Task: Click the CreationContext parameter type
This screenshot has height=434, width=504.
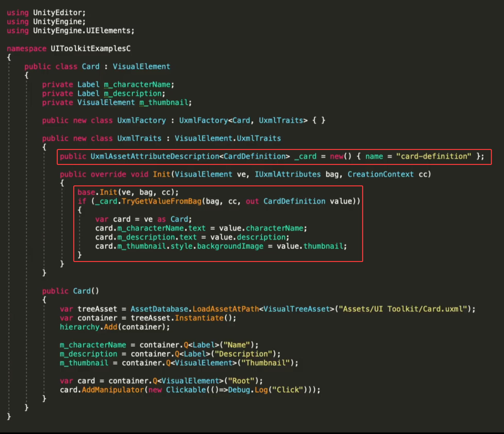Action: 380,174
